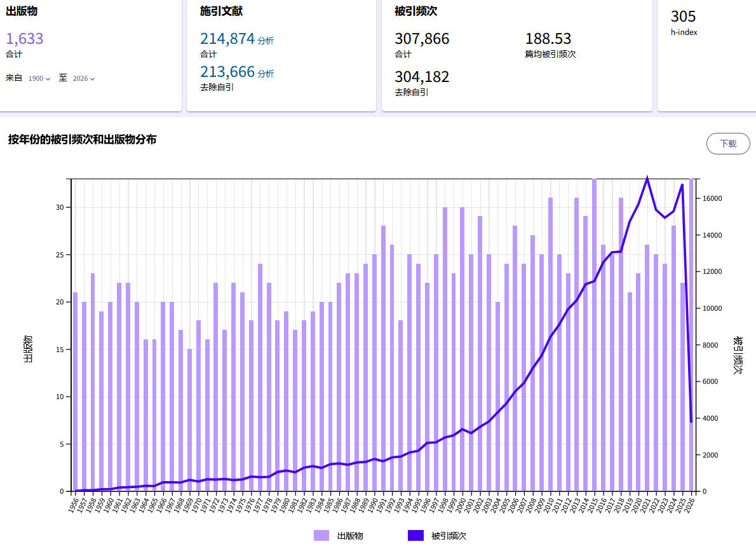Toggle the 被引频次 legend color swatch
This screenshot has width=756, height=551.
click(x=415, y=536)
